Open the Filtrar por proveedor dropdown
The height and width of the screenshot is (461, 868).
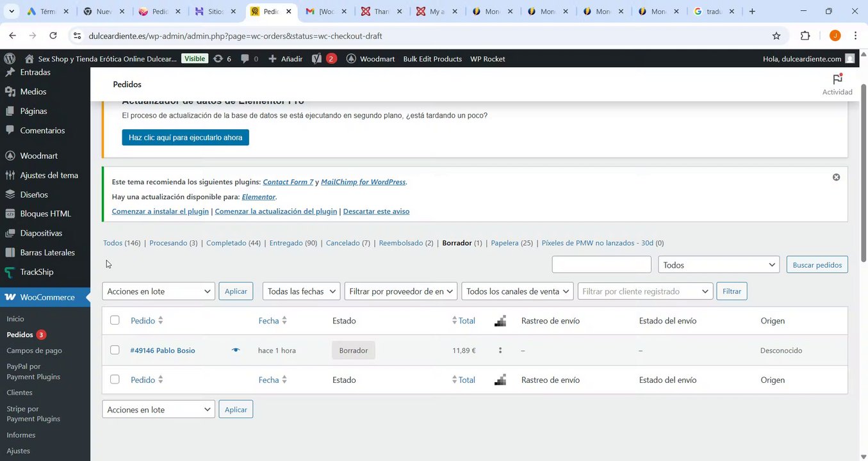(401, 291)
